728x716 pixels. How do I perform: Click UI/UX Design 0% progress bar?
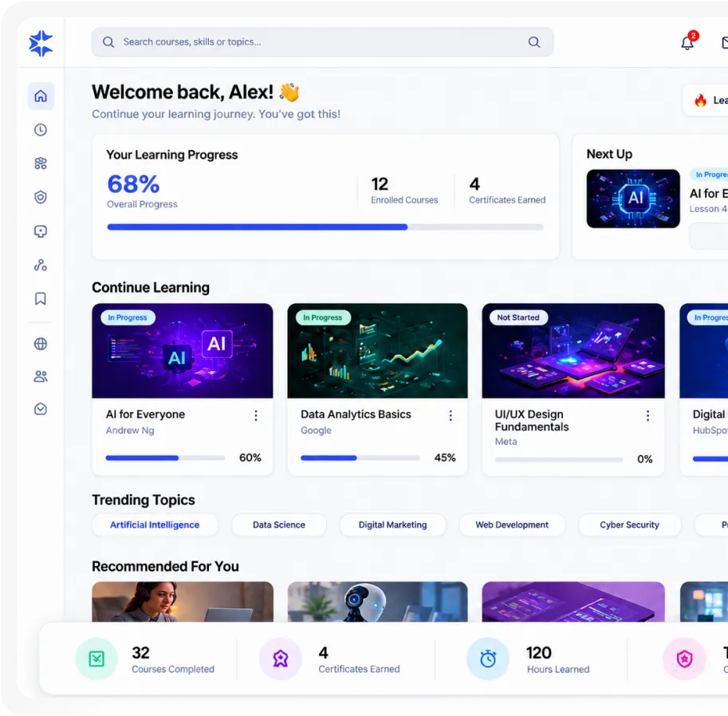pos(559,460)
